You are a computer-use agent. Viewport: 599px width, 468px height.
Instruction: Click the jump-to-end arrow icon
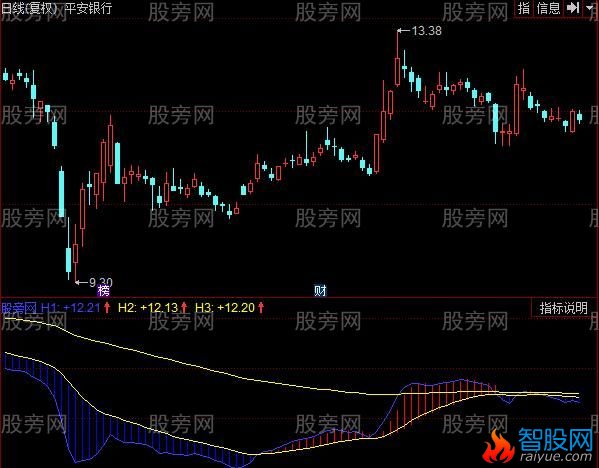573,8
